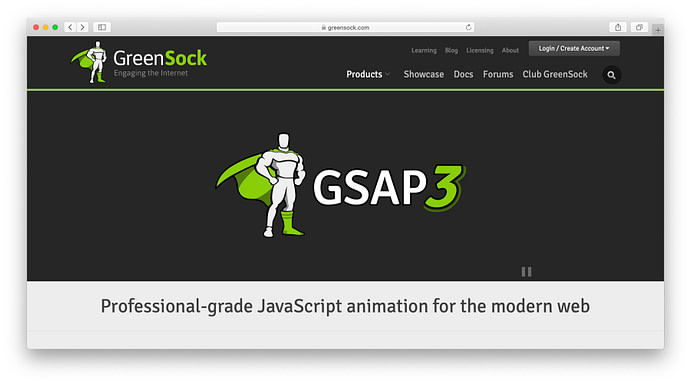
Task: Reload the page with the refresh icon
Action: [x=468, y=27]
